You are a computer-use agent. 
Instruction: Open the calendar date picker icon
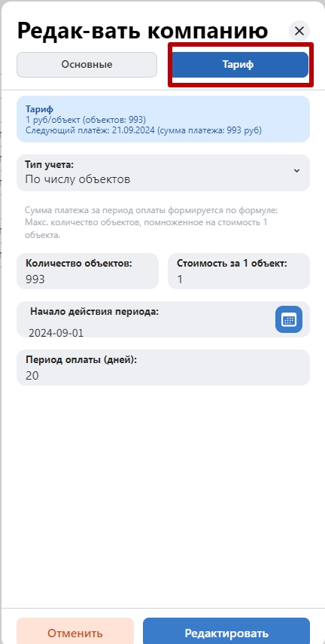(x=288, y=319)
